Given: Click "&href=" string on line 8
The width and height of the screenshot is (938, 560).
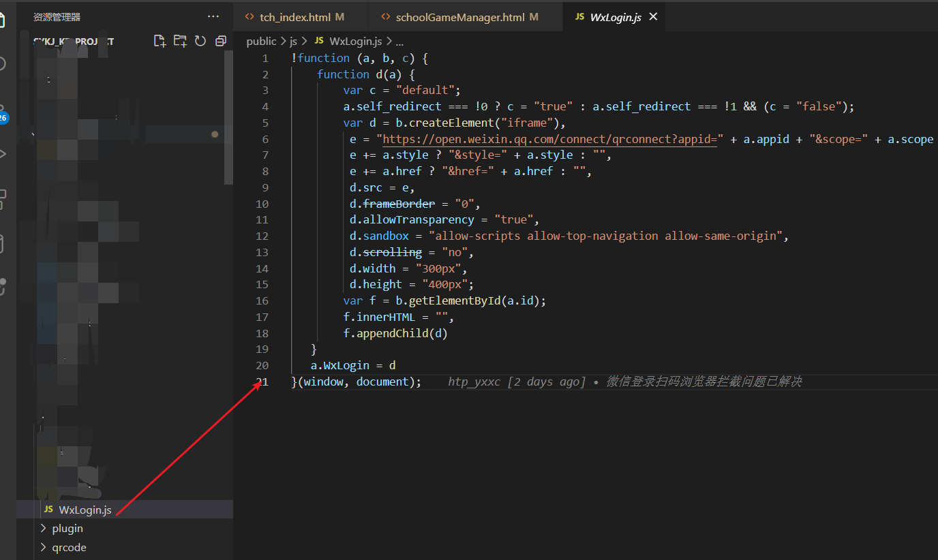Looking at the screenshot, I should [x=468, y=172].
